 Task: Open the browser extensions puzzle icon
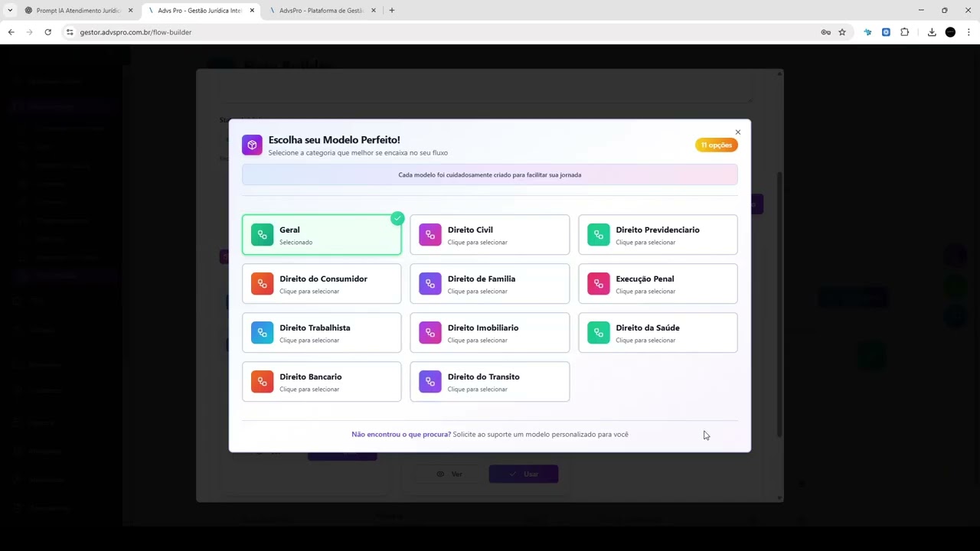pos(904,32)
